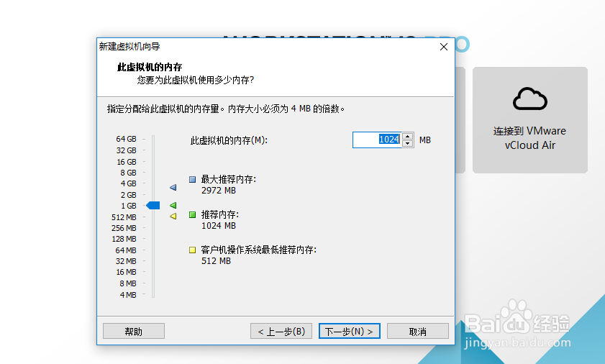Click the memory allocation instruction about 4 MB multiples
The width and height of the screenshot is (605, 364).
pos(226,109)
